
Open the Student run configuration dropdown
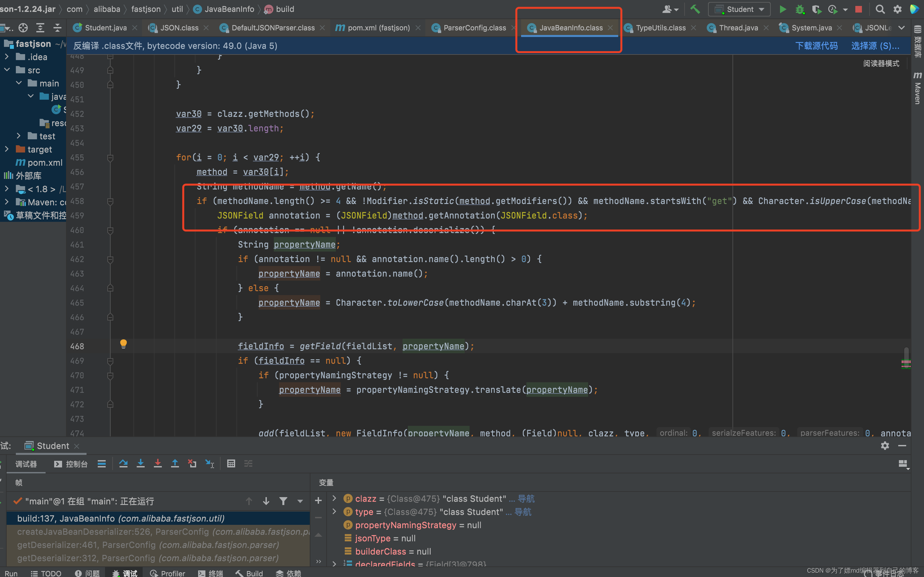(739, 9)
